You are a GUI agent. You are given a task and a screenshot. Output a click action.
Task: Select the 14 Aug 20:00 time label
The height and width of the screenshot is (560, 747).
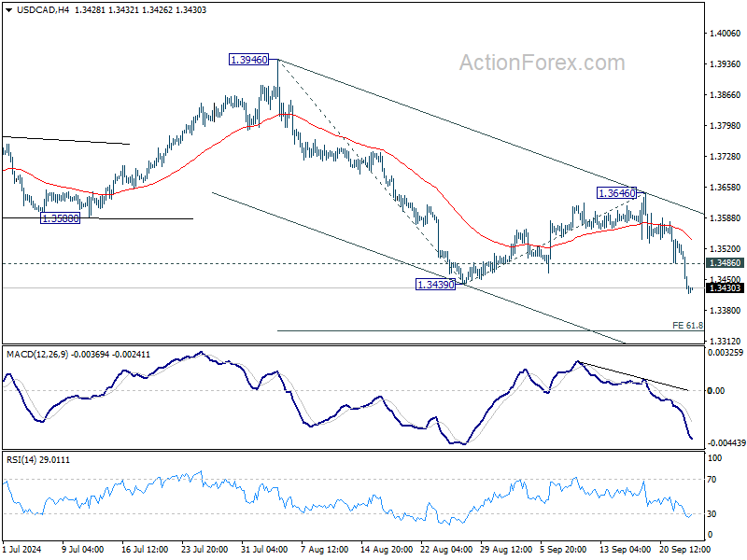pyautogui.click(x=387, y=549)
